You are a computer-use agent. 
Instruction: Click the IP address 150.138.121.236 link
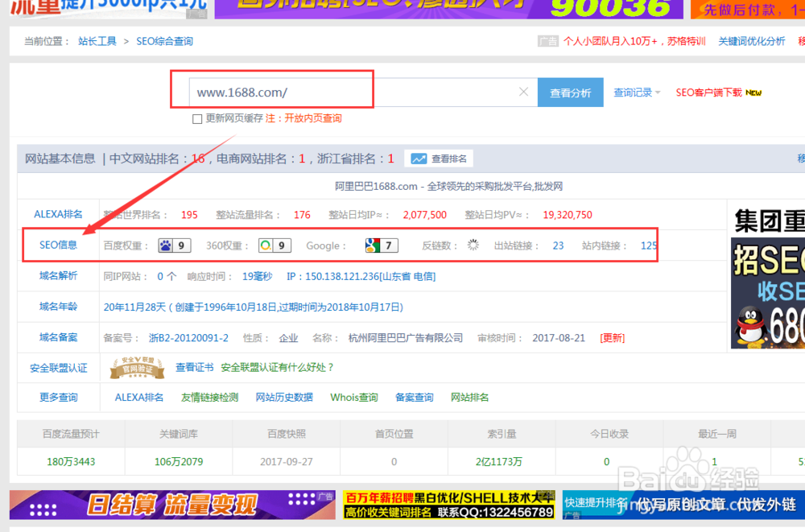tap(361, 276)
